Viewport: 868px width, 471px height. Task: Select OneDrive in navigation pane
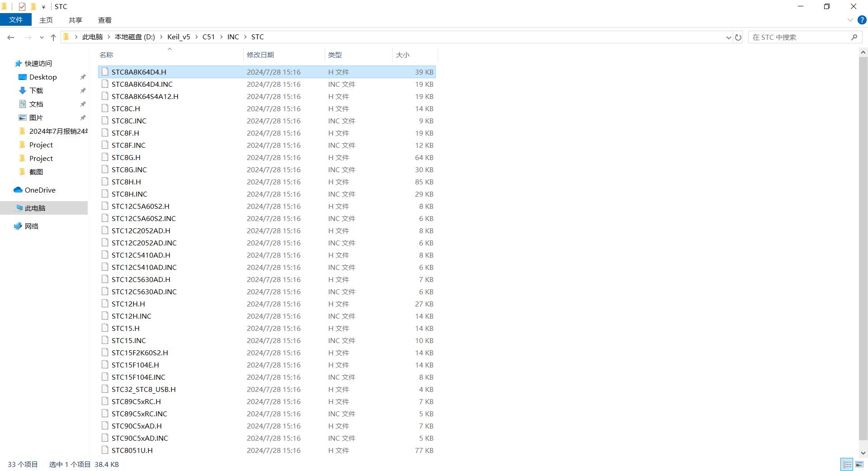[40, 190]
